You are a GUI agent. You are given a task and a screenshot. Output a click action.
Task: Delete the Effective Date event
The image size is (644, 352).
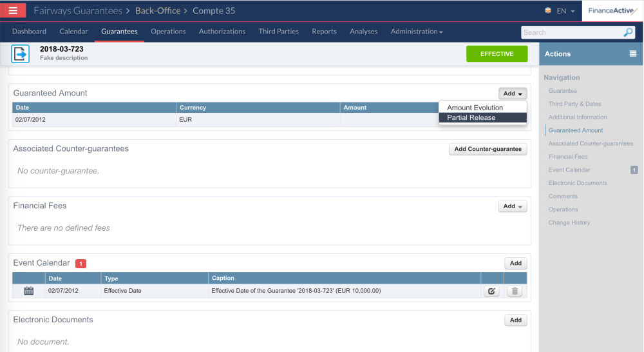515,291
